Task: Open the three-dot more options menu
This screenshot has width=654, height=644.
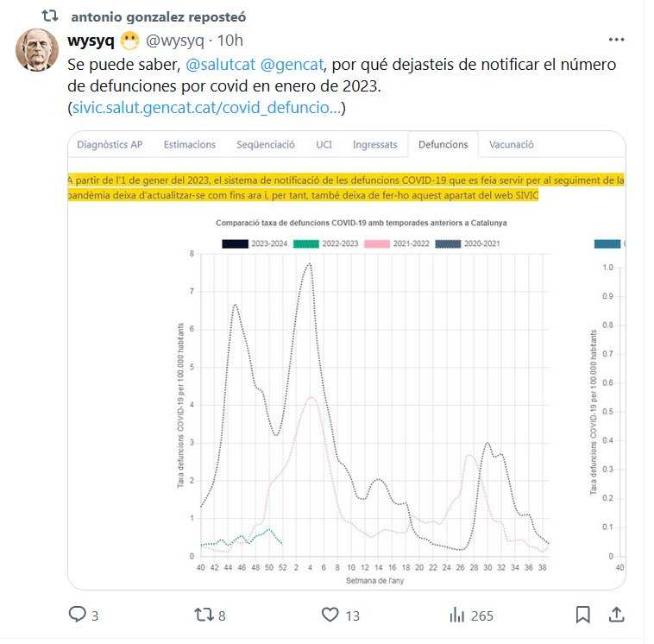Action: [616, 40]
